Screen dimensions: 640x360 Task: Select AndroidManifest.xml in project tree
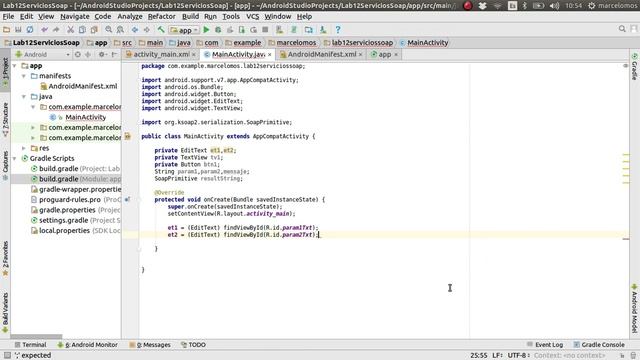coord(79,86)
